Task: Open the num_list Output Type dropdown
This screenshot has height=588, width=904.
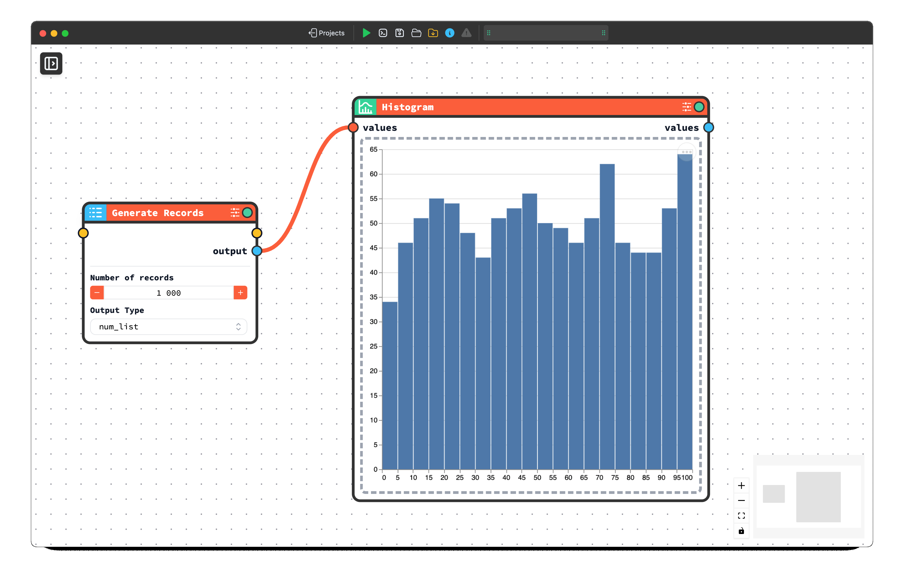Action: coord(168,326)
